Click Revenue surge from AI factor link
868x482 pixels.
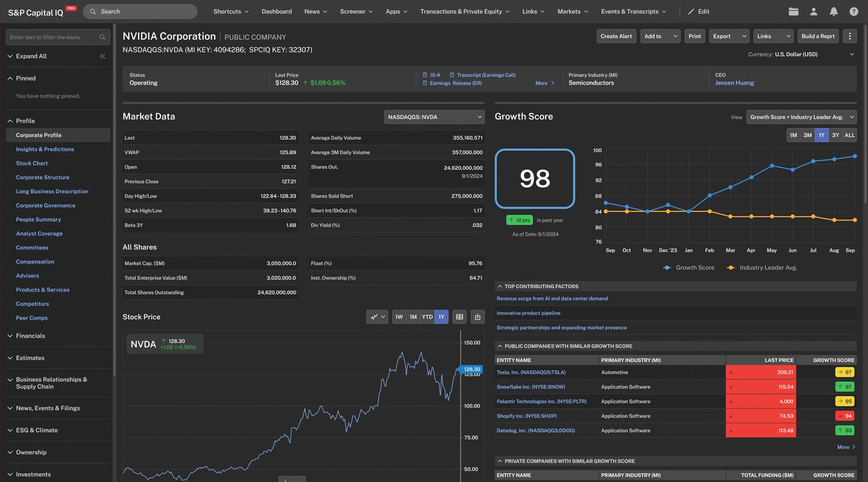click(x=552, y=299)
